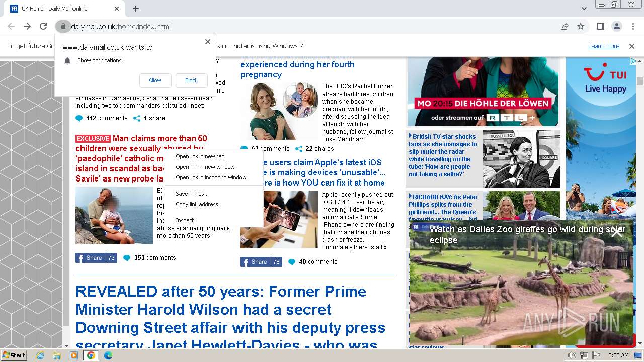Bookmark this page with star icon
The width and height of the screenshot is (644, 362).
pyautogui.click(x=581, y=27)
